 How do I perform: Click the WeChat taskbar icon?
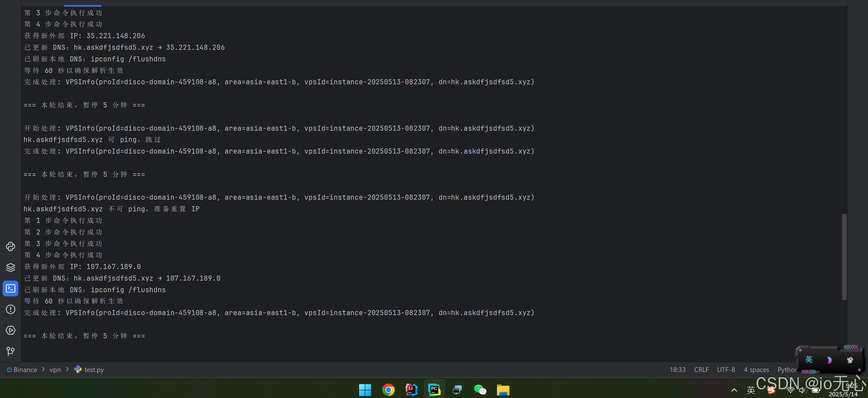click(x=480, y=390)
